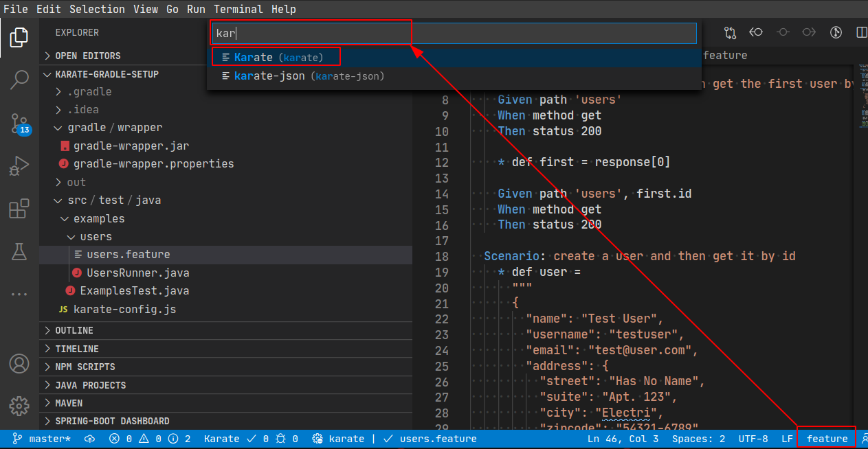Open the Terminal menu
The image size is (868, 449).
tap(238, 9)
